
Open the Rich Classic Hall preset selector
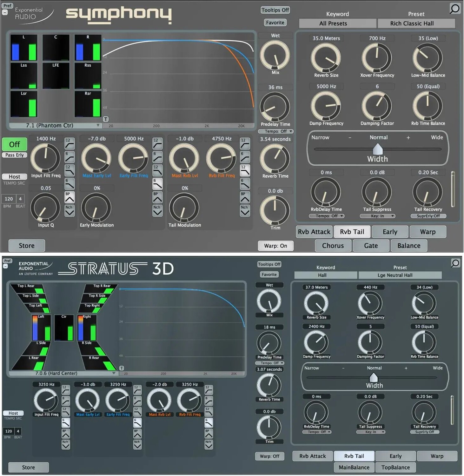coord(416,23)
